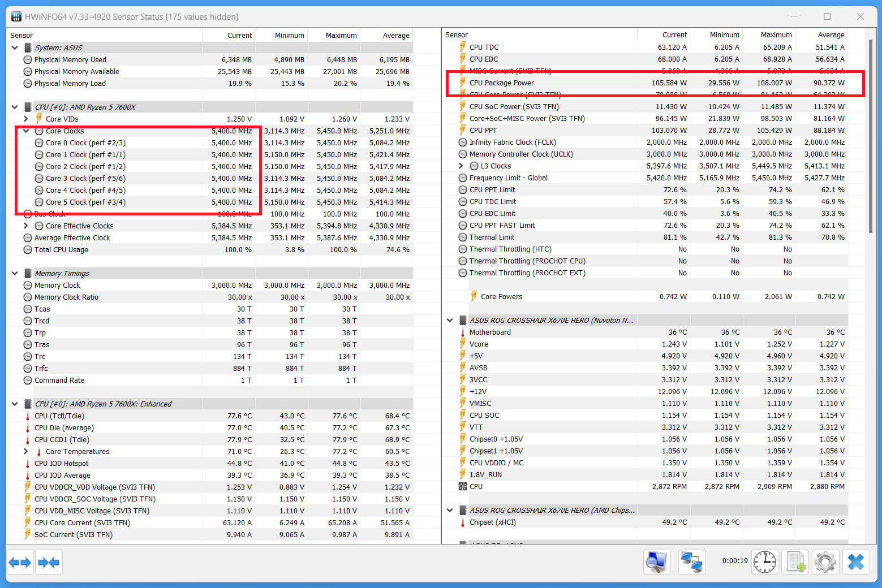Viewport: 882px width, 588px height.
Task: Click the icon beside Physical Memory Used
Action: point(27,59)
